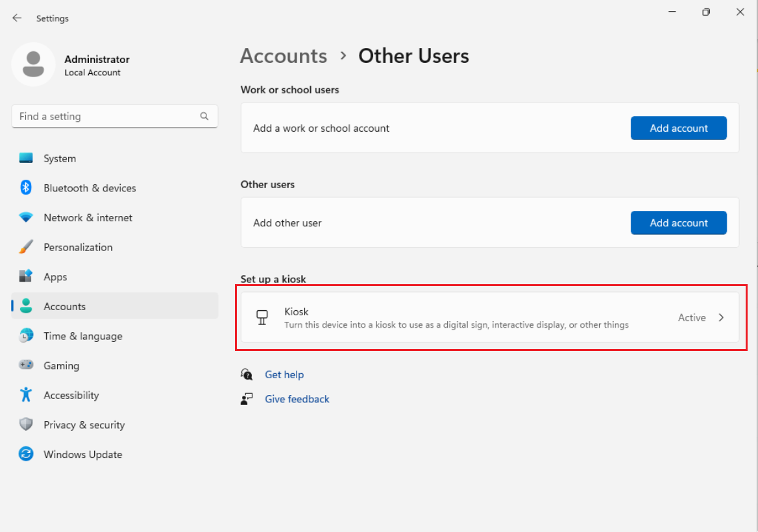
Task: Open Privacy & security label
Action: click(84, 425)
